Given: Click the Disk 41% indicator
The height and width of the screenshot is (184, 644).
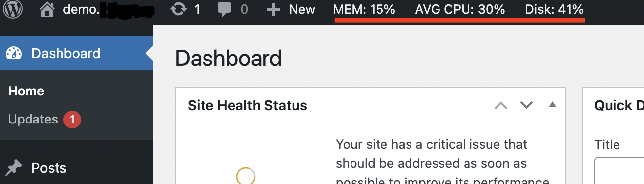Looking at the screenshot, I should click(x=555, y=9).
